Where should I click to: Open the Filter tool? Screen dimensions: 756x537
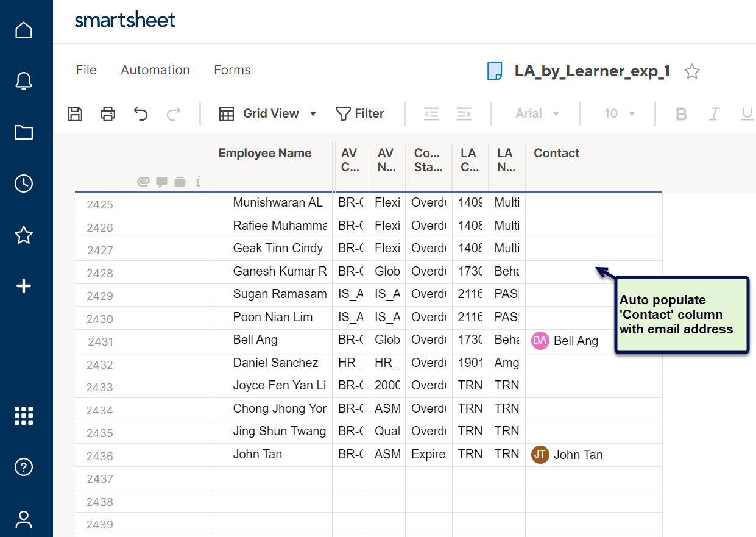(361, 113)
